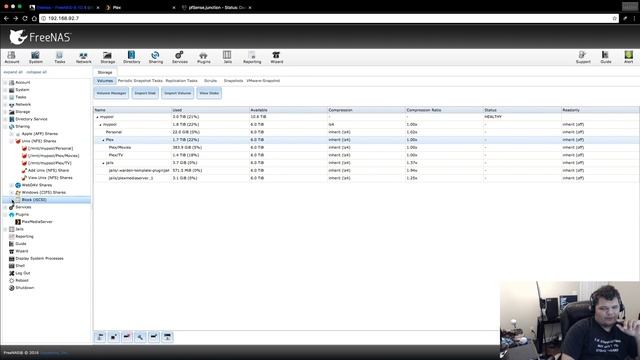The width and height of the screenshot is (640, 360).
Task: Open Plugins from the top toolbar
Action: 204,57
